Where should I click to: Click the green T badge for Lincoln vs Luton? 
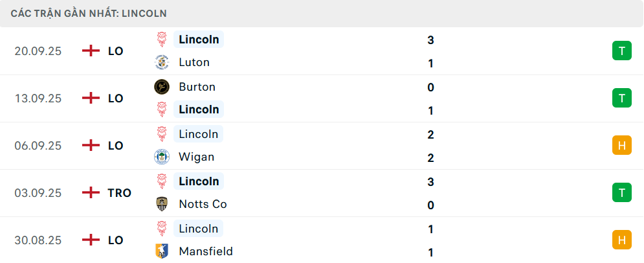622,51
